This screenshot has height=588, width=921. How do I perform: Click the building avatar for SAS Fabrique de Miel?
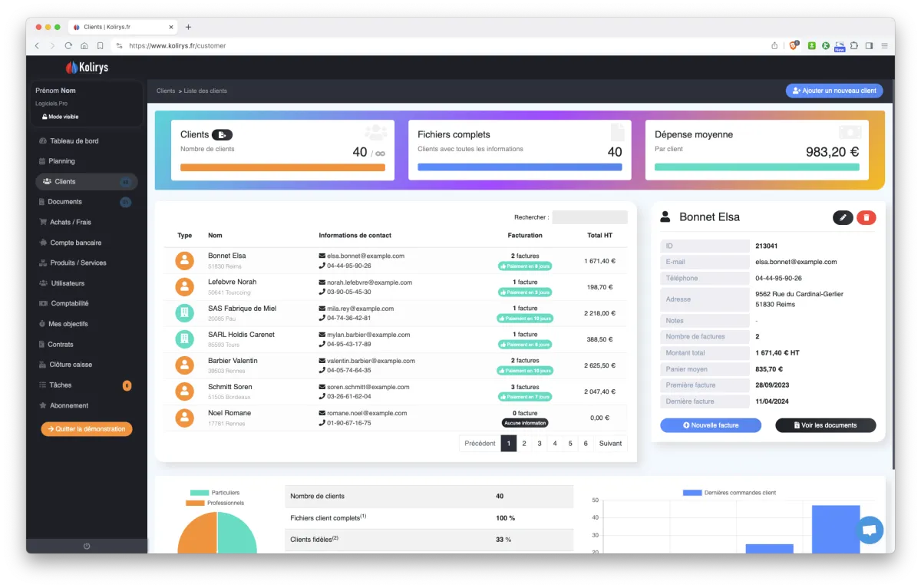pos(184,312)
